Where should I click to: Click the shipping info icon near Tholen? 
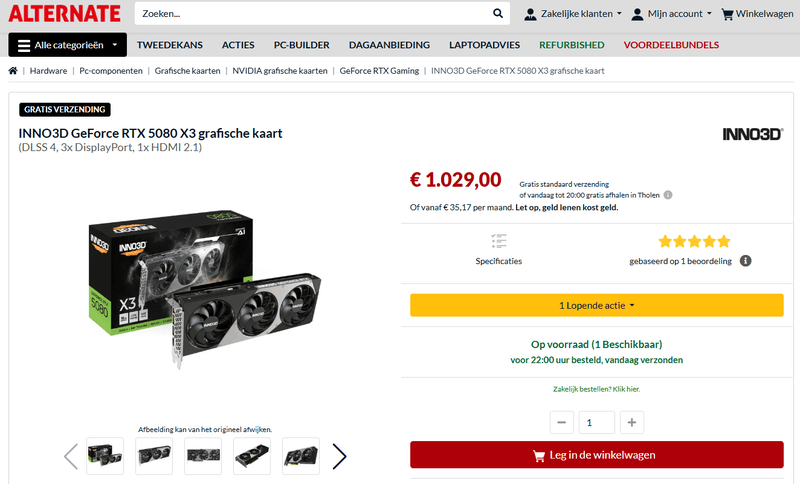click(668, 195)
